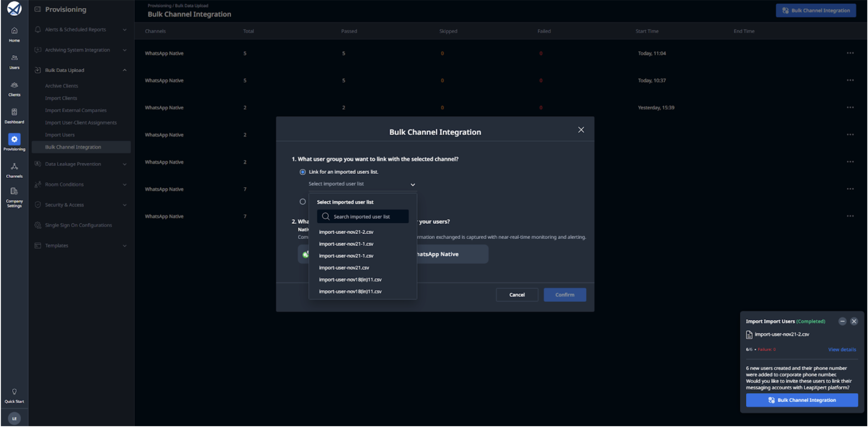Select Provisioning gear icon in rail

coord(14,139)
